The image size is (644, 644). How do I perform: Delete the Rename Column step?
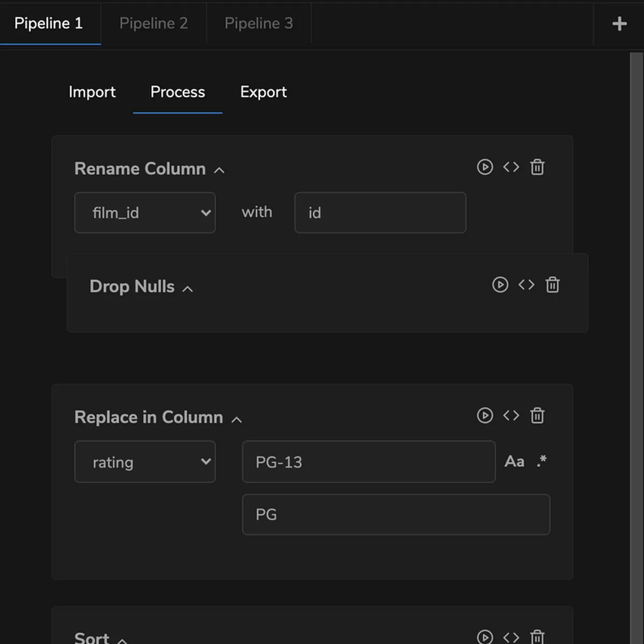537,167
